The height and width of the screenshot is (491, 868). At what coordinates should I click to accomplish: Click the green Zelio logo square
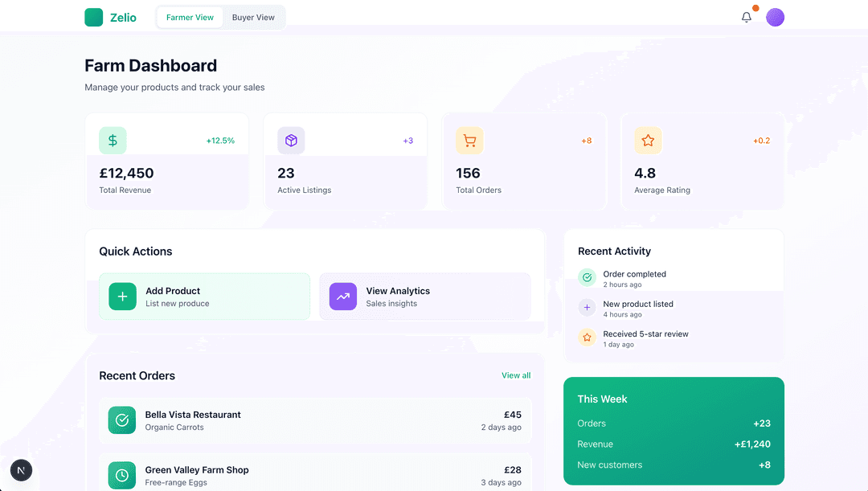click(x=93, y=17)
